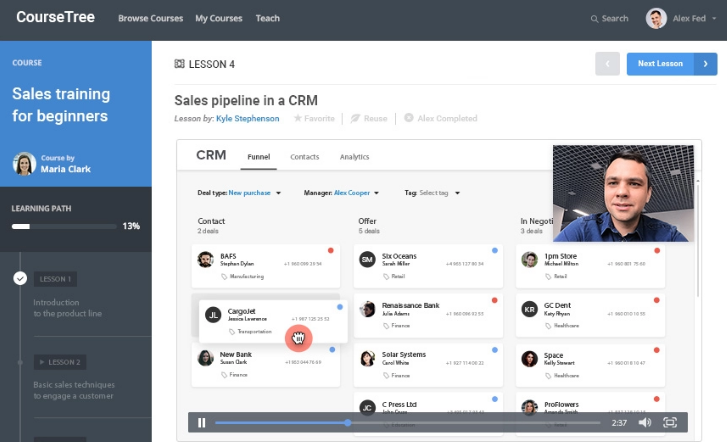Click the blue status dot on Six Oceans card

(x=495, y=250)
